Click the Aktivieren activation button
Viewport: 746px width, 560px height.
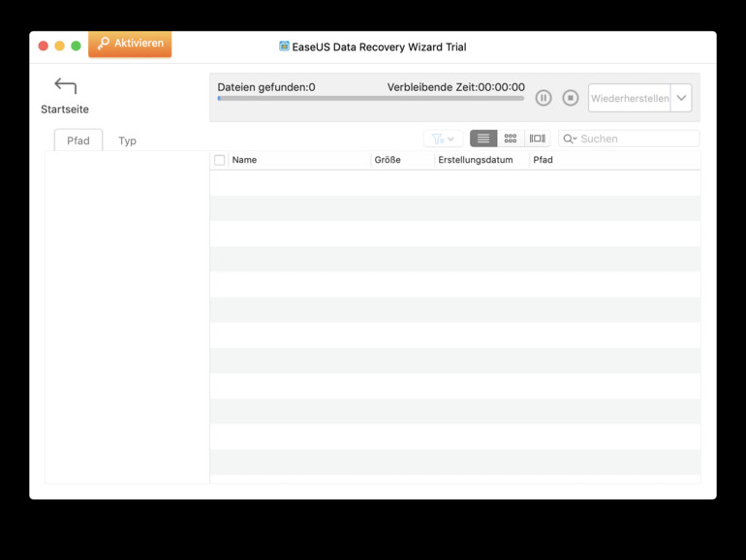pyautogui.click(x=130, y=44)
